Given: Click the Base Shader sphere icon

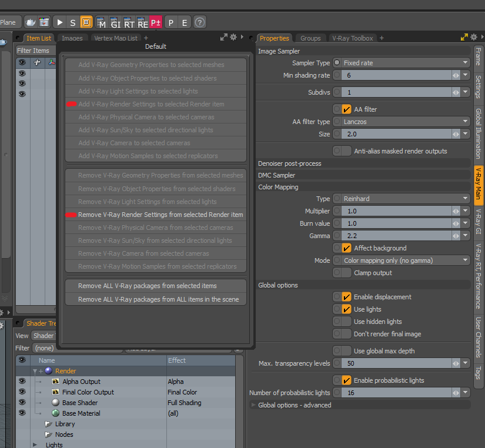Looking at the screenshot, I should 56,403.
